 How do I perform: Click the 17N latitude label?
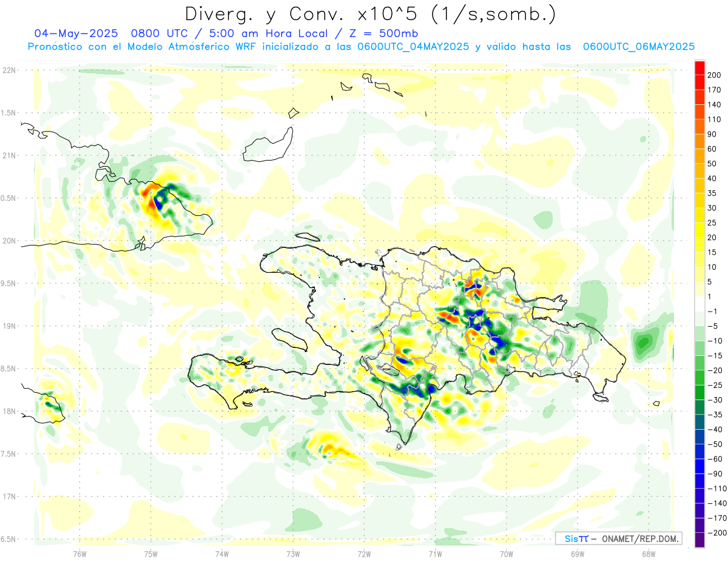tap(9, 497)
